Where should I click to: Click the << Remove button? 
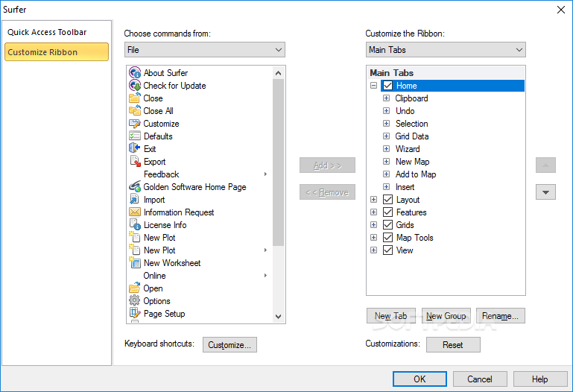327,192
